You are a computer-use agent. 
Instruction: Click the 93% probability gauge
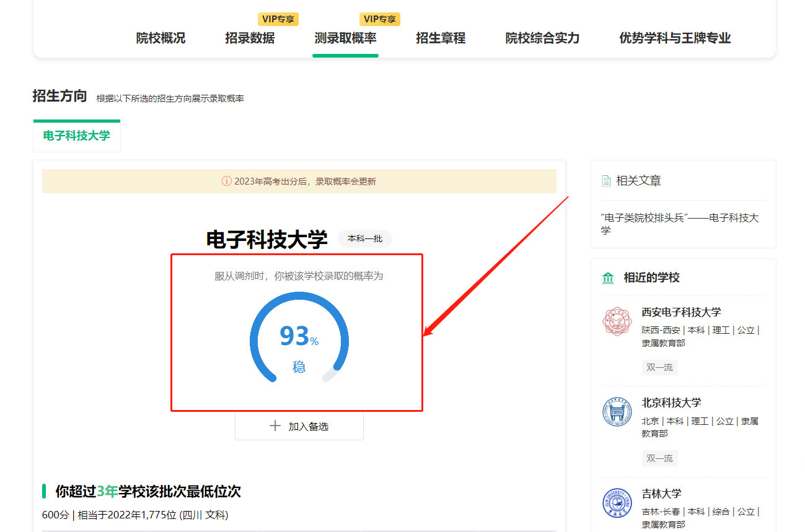299,338
